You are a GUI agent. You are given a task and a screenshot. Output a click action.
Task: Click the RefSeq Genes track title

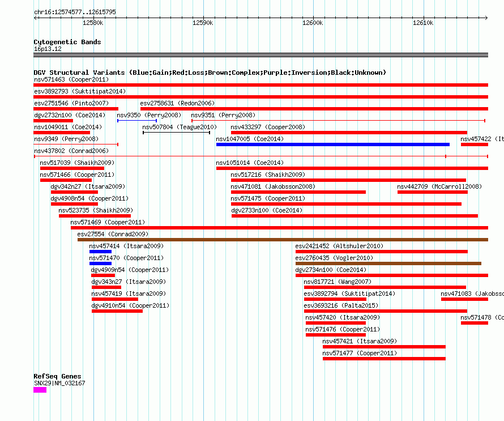tap(57, 376)
